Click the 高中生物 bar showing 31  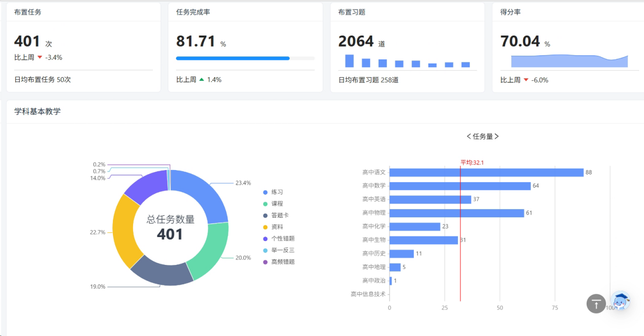click(424, 240)
